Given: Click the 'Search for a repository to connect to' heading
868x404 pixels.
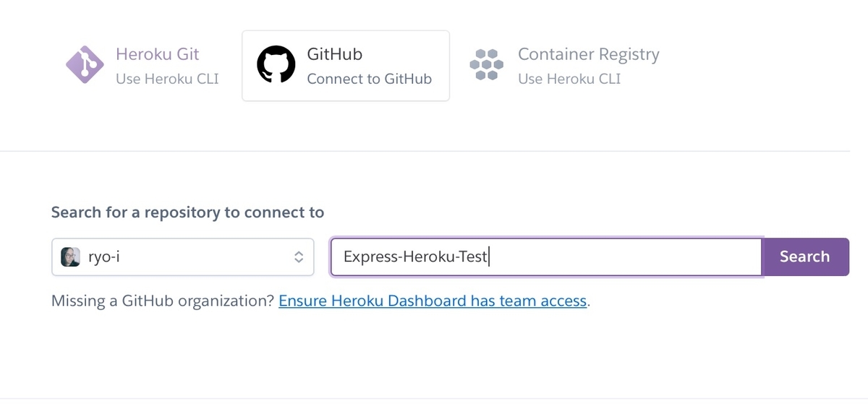Looking at the screenshot, I should click(x=188, y=212).
